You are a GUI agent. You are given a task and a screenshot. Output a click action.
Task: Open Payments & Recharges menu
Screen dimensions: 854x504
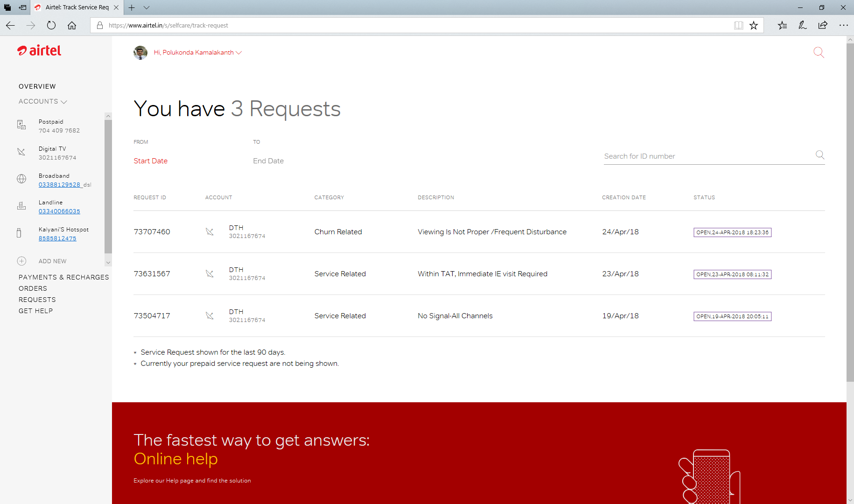(x=63, y=277)
